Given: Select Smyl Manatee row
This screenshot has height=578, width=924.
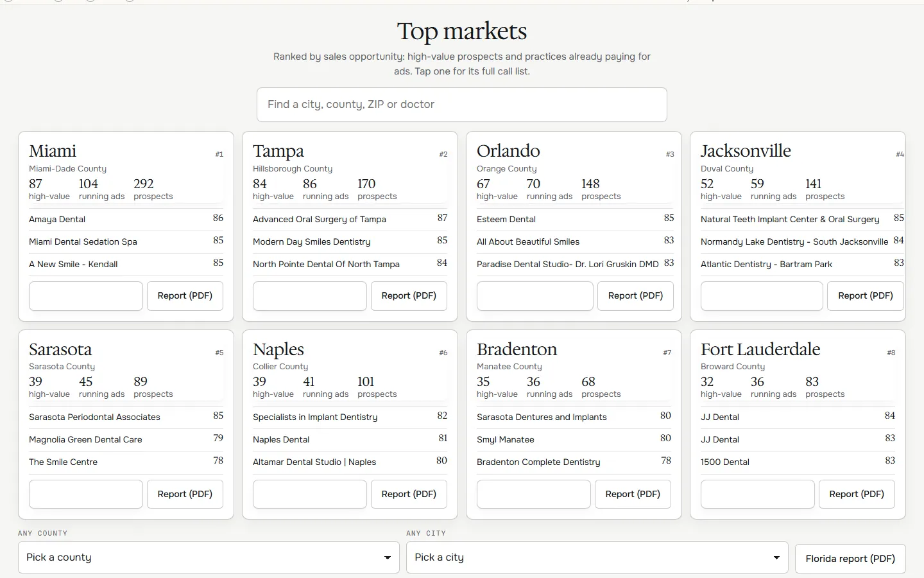Looking at the screenshot, I should point(574,439).
